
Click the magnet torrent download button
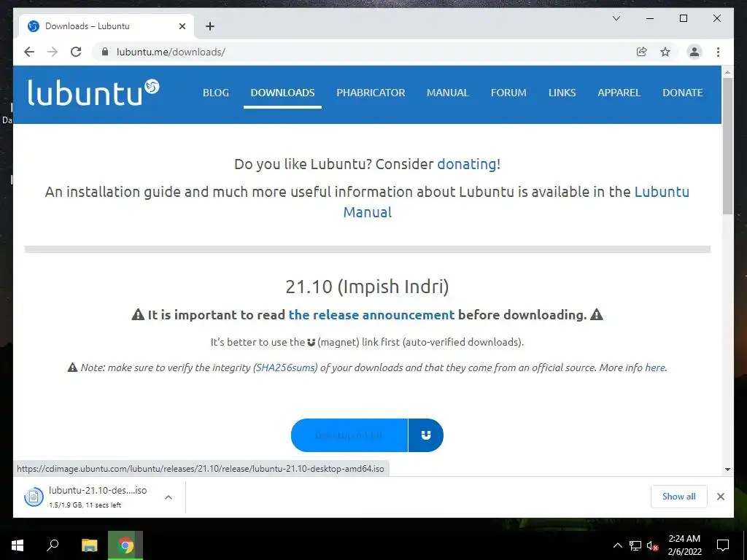click(426, 435)
